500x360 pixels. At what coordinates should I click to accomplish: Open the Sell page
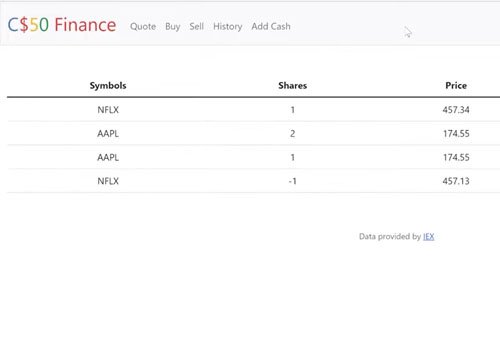point(197,26)
